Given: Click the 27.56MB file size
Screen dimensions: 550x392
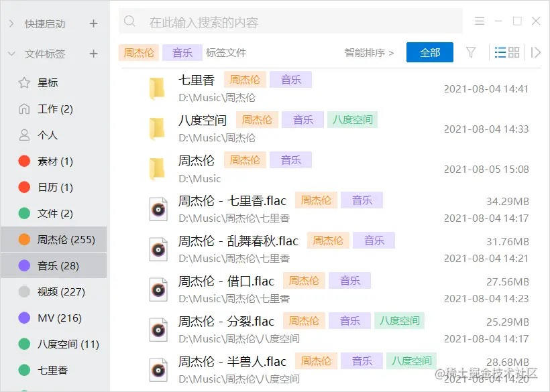Looking at the screenshot, I should click(508, 281).
